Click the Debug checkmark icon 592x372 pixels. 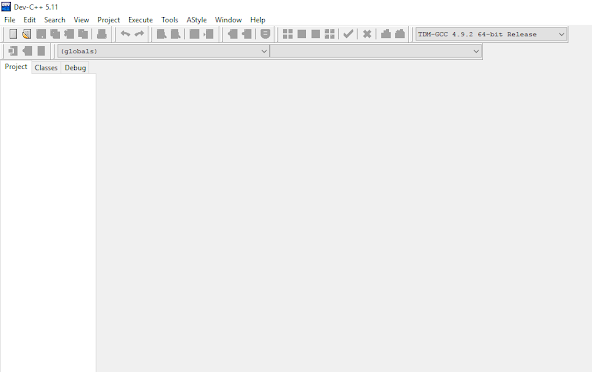[348, 34]
